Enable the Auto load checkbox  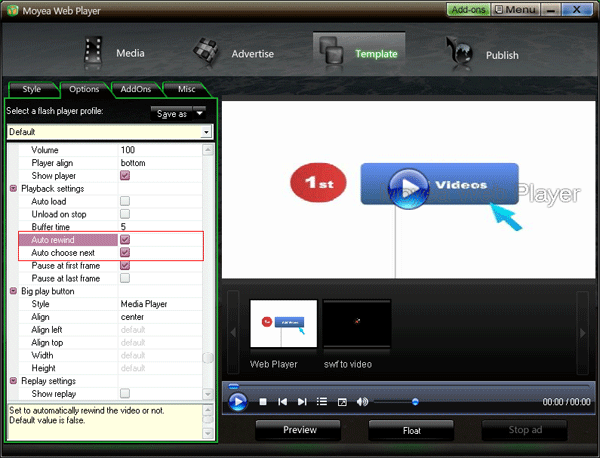pos(125,201)
